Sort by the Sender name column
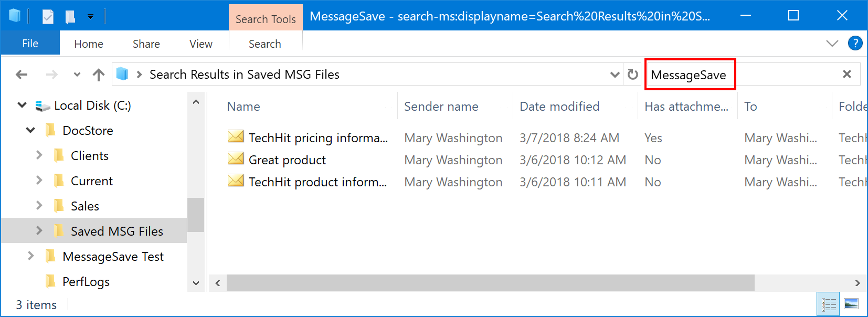Image resolution: width=868 pixels, height=317 pixels. click(441, 107)
